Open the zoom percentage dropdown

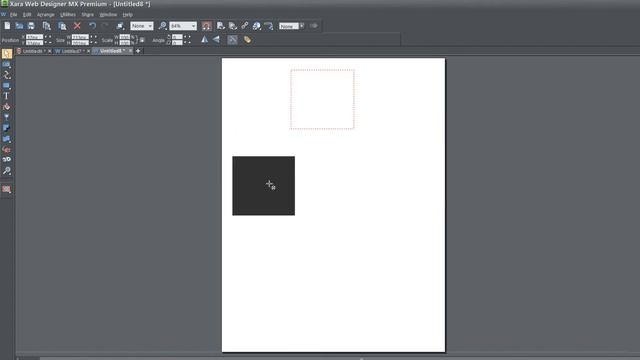(x=183, y=26)
